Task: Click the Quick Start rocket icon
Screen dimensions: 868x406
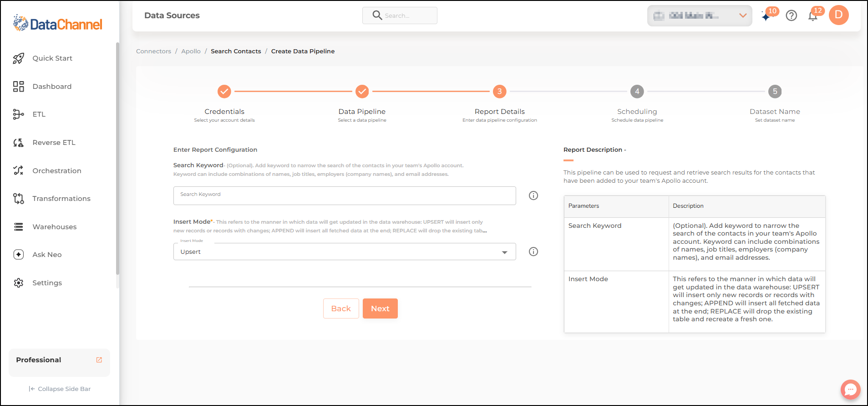Action: (18, 58)
